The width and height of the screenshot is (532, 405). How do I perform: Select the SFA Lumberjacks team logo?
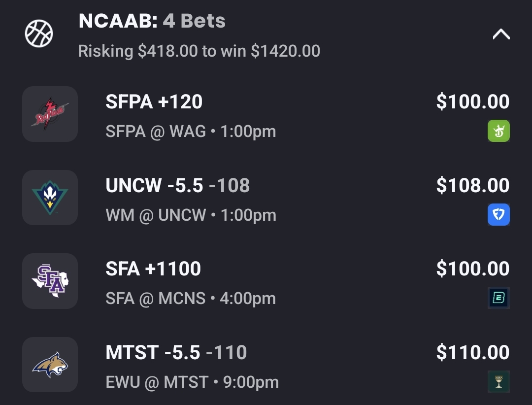pos(50,281)
